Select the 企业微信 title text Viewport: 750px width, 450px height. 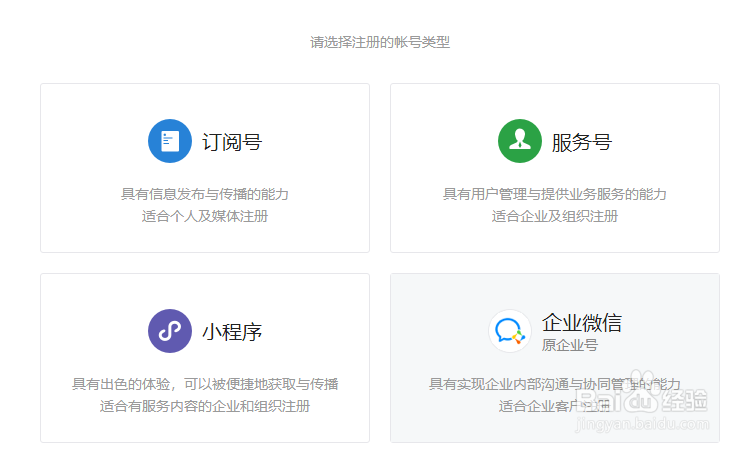pyautogui.click(x=582, y=323)
